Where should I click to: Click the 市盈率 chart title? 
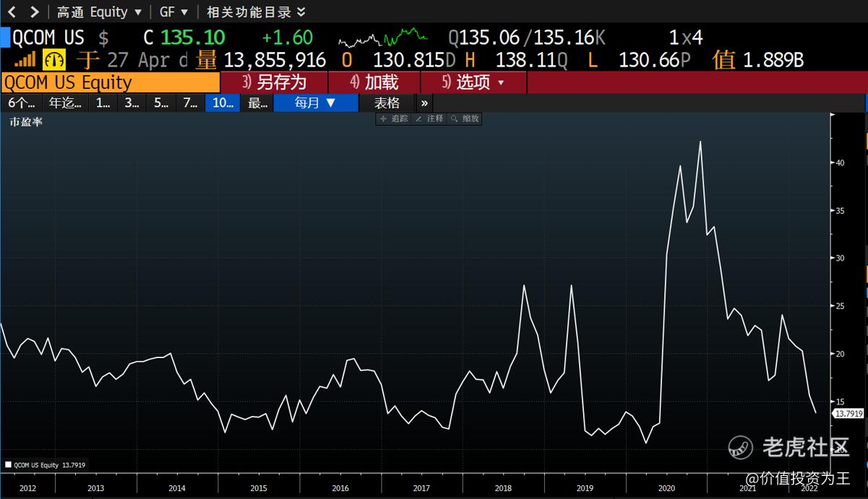(26, 122)
